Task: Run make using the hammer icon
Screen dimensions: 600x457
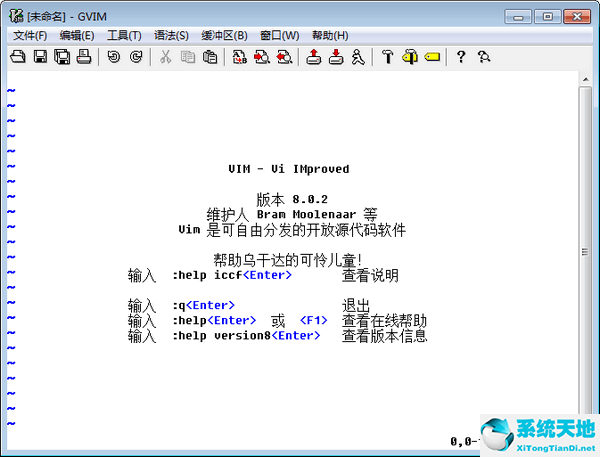Action: point(388,57)
